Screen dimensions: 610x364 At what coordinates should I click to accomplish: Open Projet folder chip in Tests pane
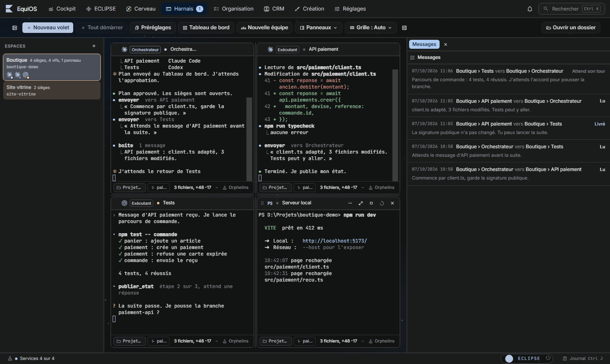pos(129,341)
